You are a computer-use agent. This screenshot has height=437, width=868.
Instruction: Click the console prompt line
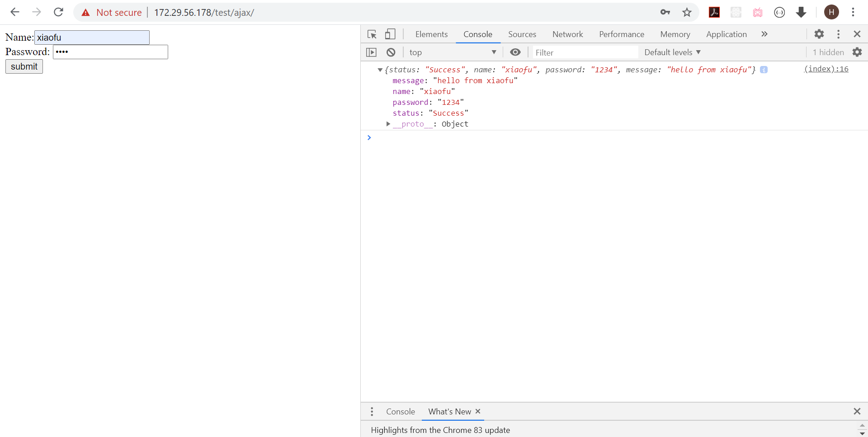pos(614,137)
